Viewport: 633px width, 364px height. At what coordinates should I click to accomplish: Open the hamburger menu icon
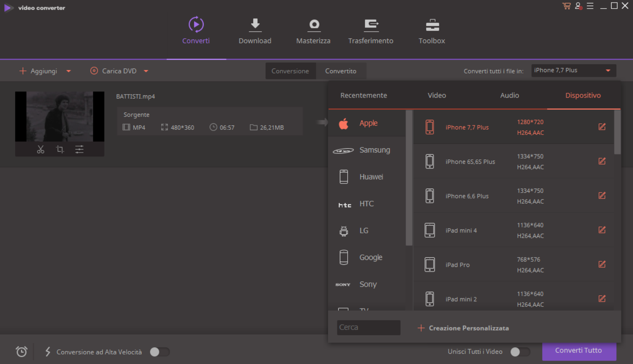[590, 6]
